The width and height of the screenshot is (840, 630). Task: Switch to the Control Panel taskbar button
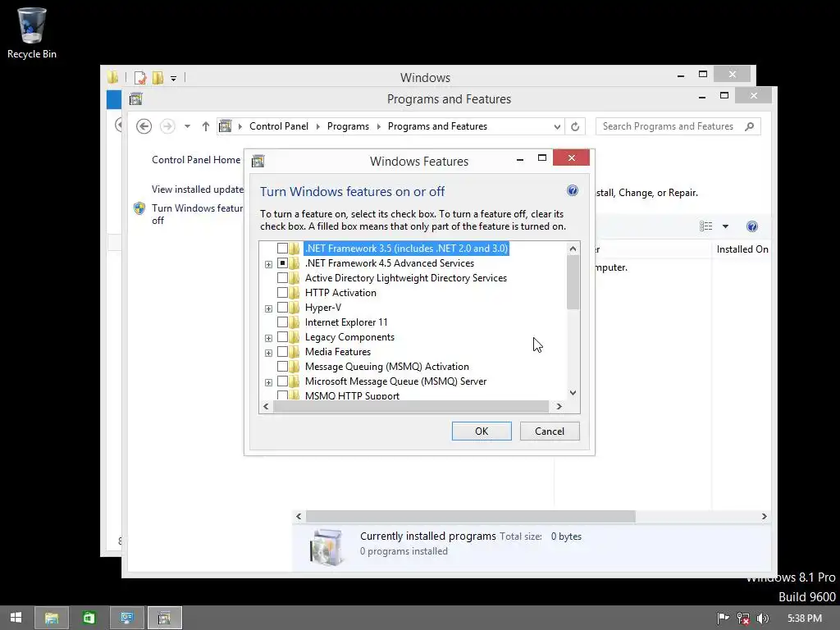point(127,618)
